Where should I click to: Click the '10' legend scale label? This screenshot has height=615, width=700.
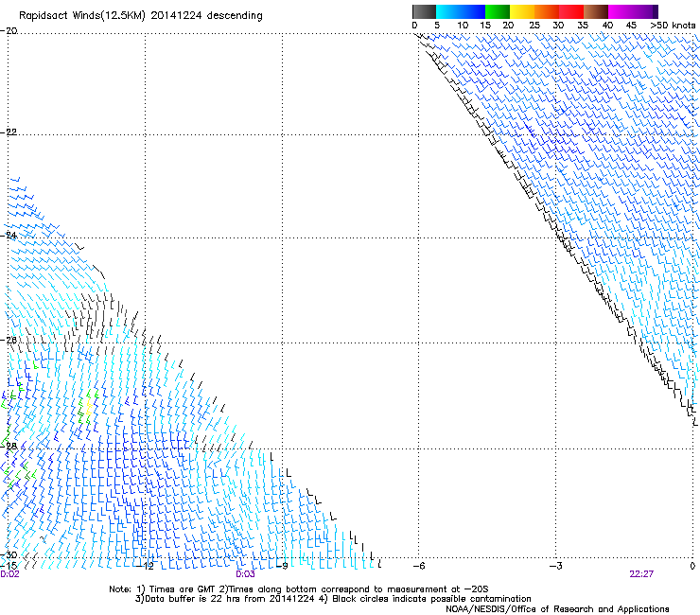[x=463, y=26]
